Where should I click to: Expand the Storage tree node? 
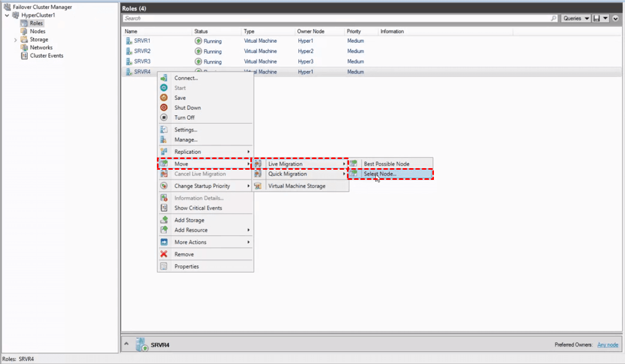coord(15,39)
